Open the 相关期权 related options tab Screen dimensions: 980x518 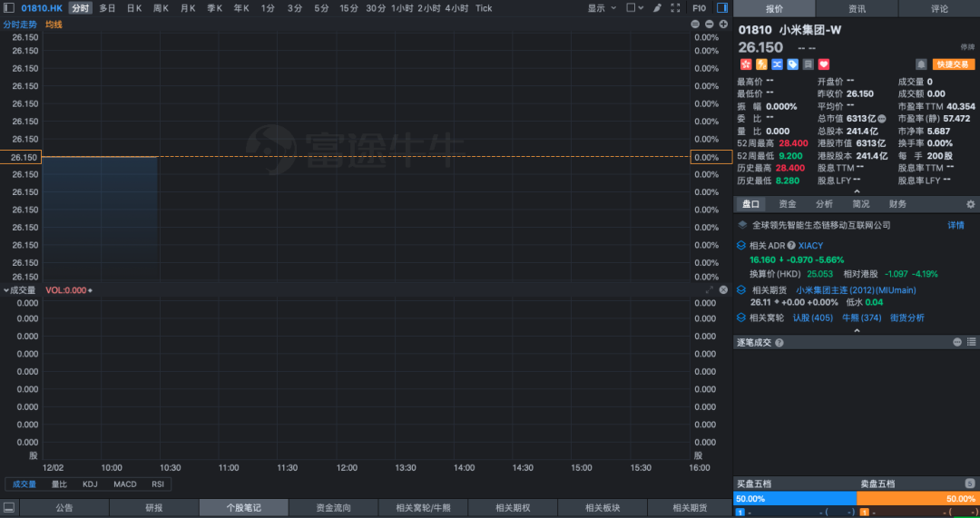(x=513, y=507)
